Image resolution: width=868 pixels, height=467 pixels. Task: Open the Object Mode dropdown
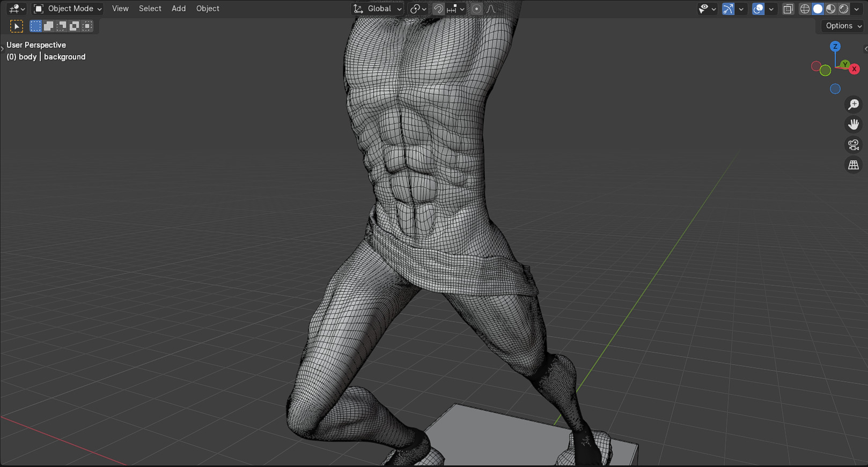click(68, 9)
